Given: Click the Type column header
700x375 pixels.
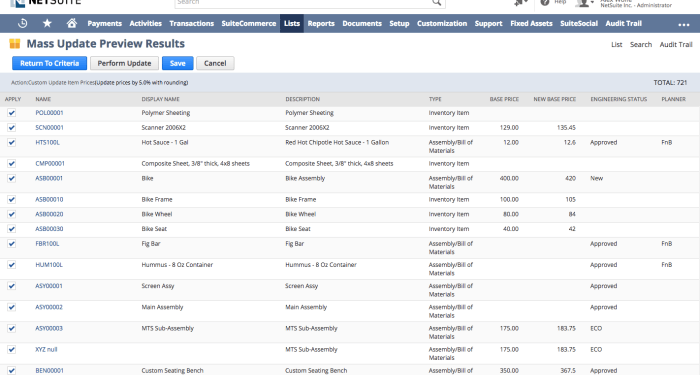Looking at the screenshot, I should 435,99.
